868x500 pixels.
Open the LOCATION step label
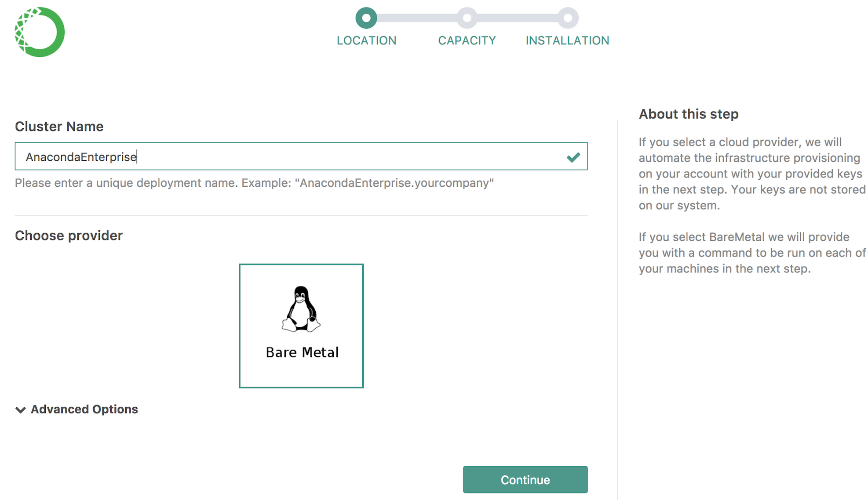pos(366,40)
